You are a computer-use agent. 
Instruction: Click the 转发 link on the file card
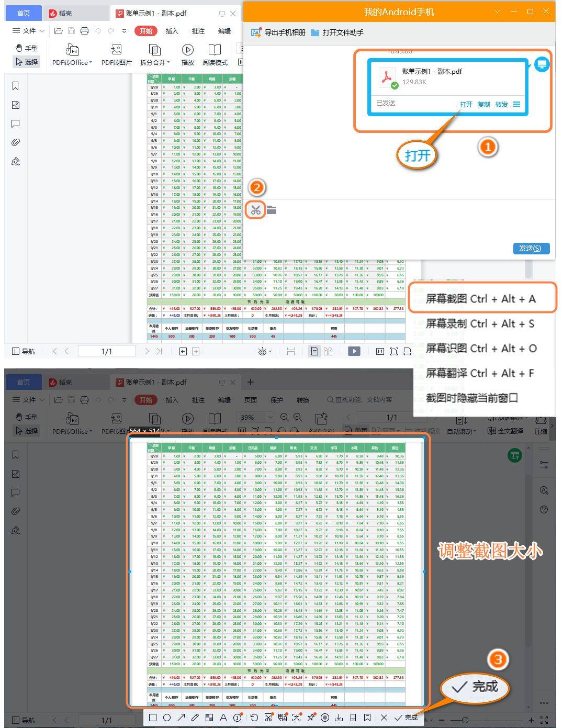501,104
